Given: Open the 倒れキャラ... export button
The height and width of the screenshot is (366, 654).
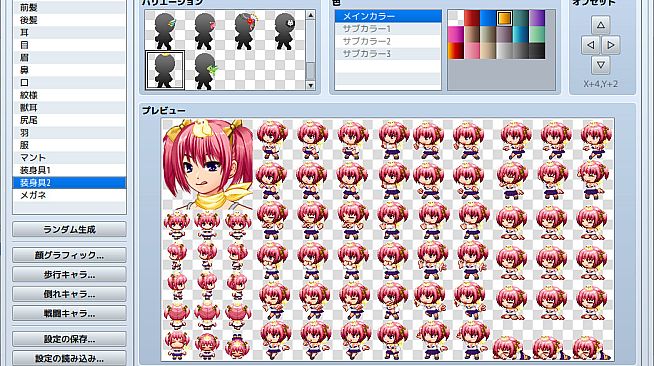Looking at the screenshot, I should click(x=69, y=294).
